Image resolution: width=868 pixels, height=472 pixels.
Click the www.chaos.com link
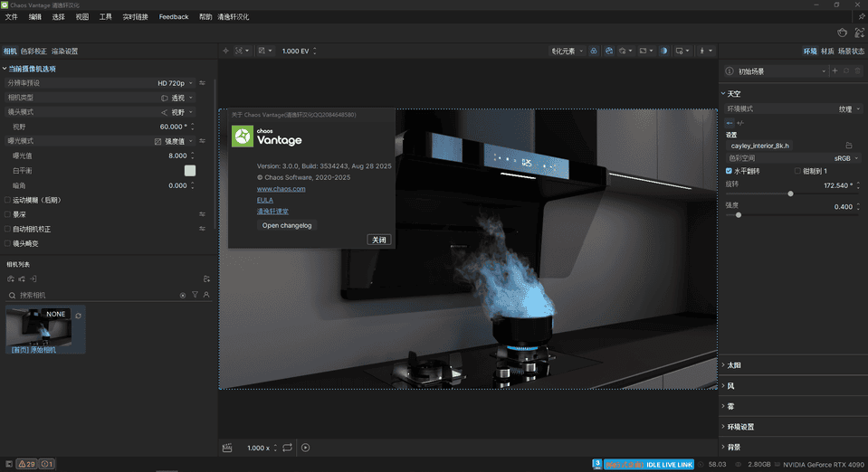click(x=281, y=189)
